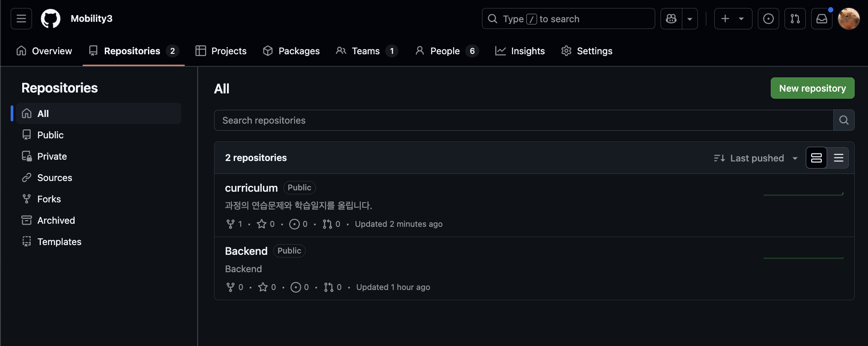Switch to comfortable card view
Screen dimensions: 868x346
point(816,158)
